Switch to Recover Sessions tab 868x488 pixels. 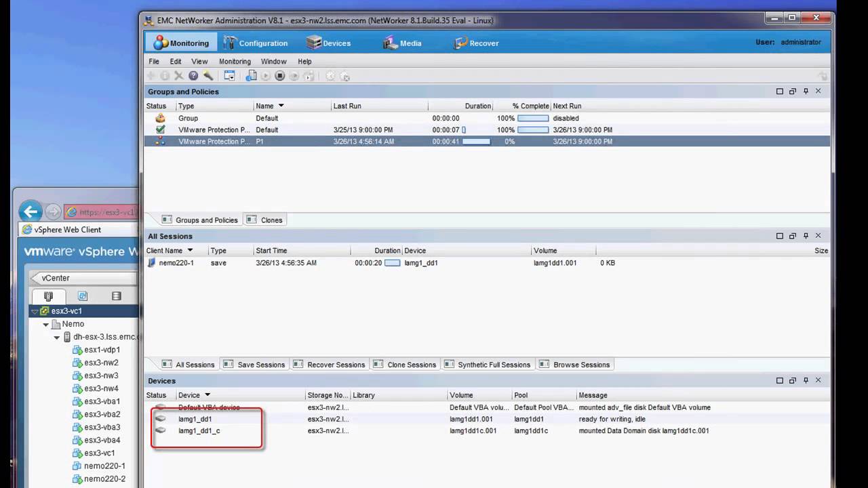coord(330,364)
